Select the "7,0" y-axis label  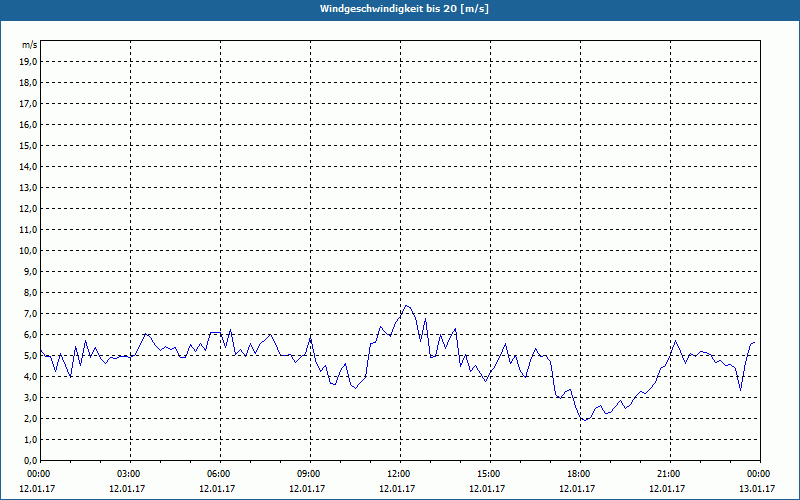point(31,314)
